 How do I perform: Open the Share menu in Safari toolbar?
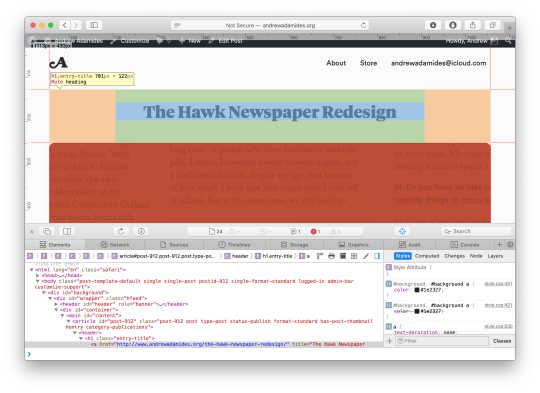[472, 25]
